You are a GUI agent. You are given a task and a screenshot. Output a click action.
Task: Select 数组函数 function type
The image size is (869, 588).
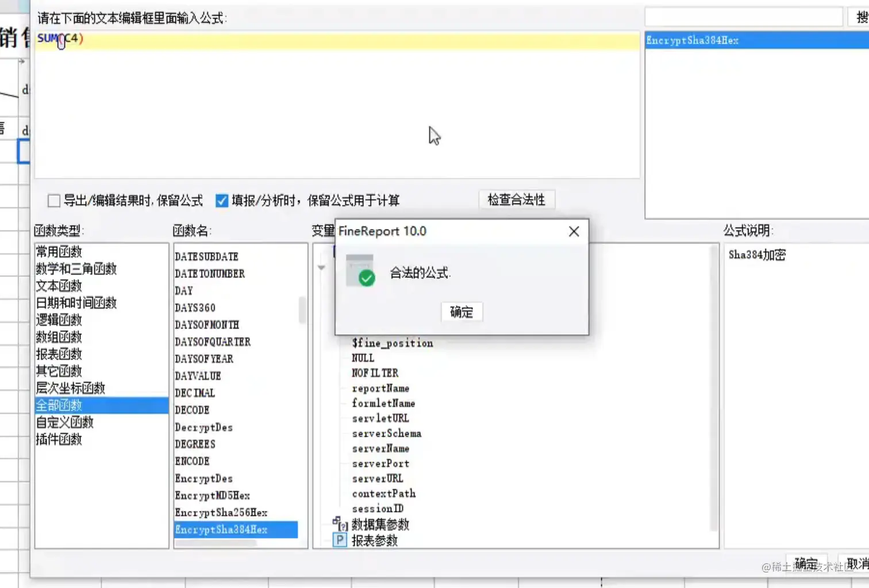coord(101,337)
